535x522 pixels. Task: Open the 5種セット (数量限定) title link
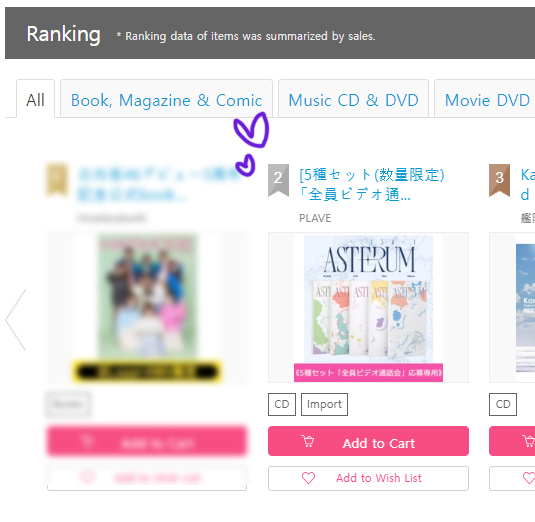(x=372, y=185)
